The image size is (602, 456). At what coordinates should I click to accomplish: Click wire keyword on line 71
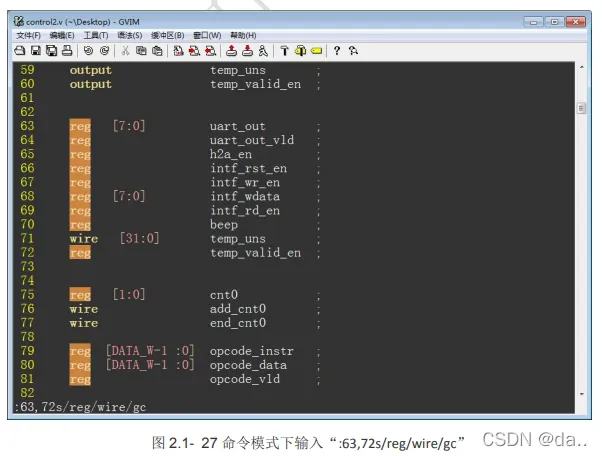(x=84, y=238)
